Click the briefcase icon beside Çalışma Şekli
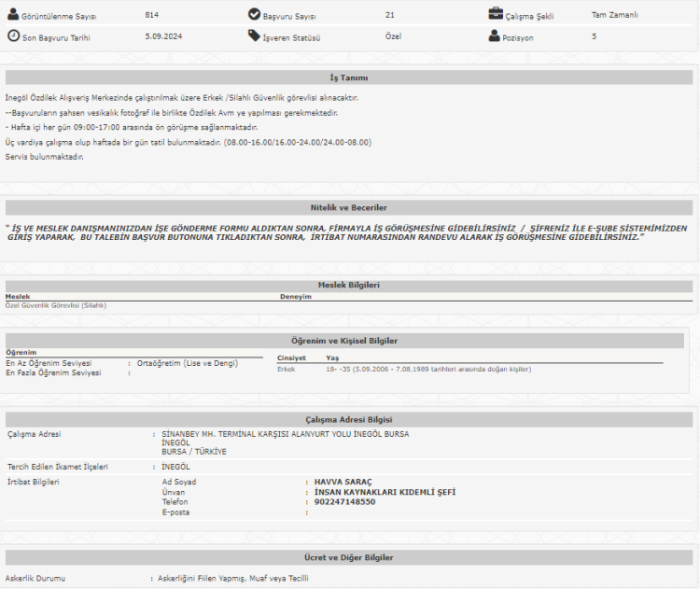700x589 pixels. (x=496, y=15)
